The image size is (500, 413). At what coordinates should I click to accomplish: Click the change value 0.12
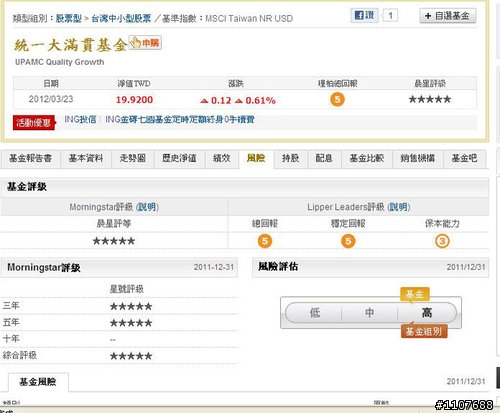221,100
